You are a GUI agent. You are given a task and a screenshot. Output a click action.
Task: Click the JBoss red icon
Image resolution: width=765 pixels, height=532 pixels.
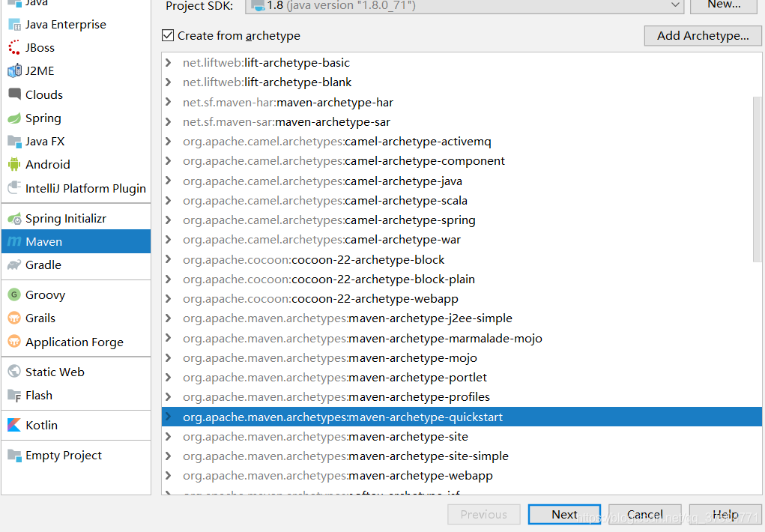click(x=15, y=47)
